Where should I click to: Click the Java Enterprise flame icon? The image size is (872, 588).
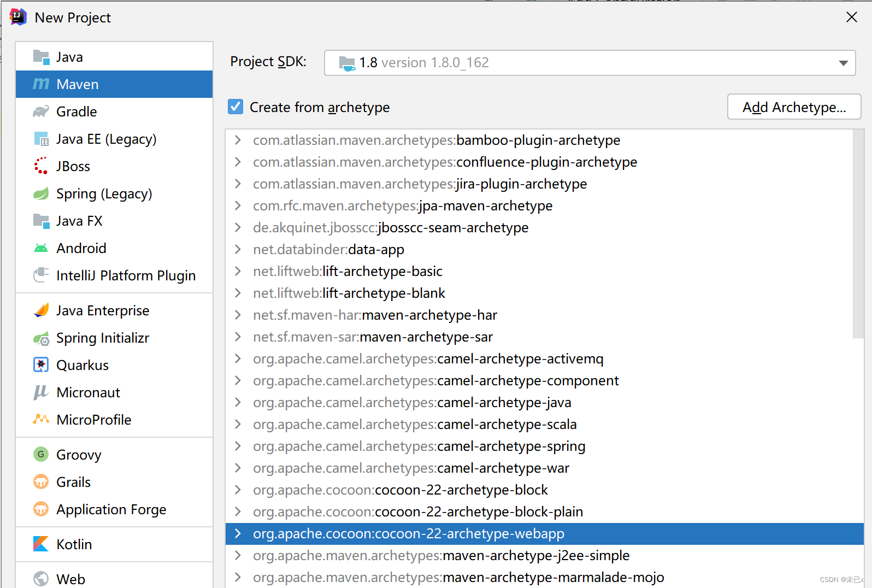[x=41, y=310]
